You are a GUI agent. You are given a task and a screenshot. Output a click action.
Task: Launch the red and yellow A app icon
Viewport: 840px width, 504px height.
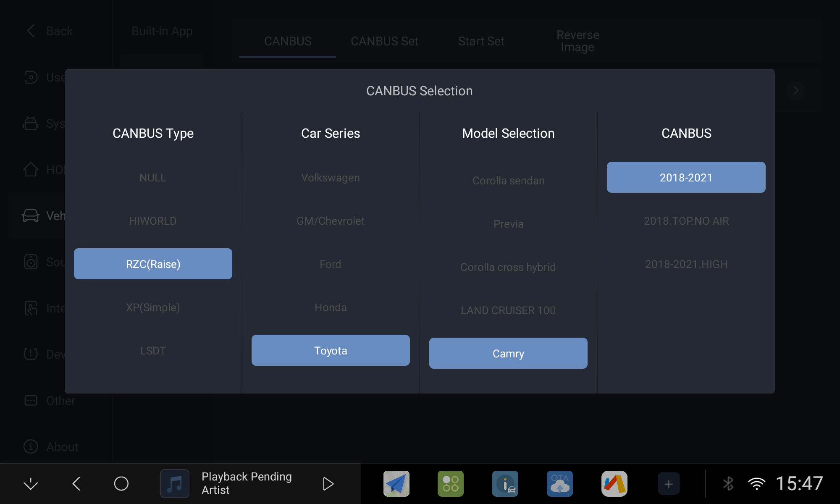614,483
